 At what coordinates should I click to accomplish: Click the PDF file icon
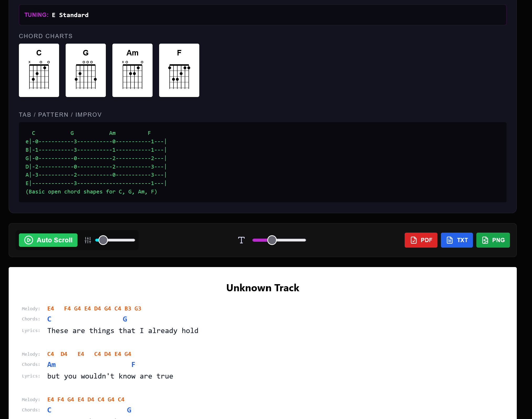pos(414,240)
